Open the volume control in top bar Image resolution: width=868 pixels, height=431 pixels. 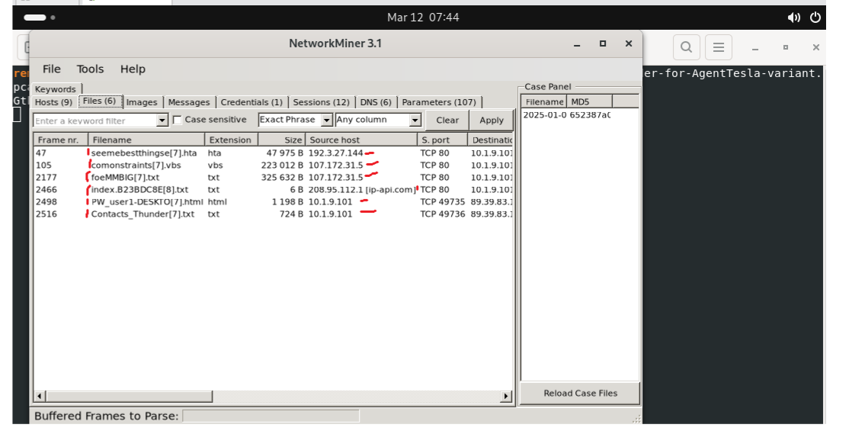point(794,18)
